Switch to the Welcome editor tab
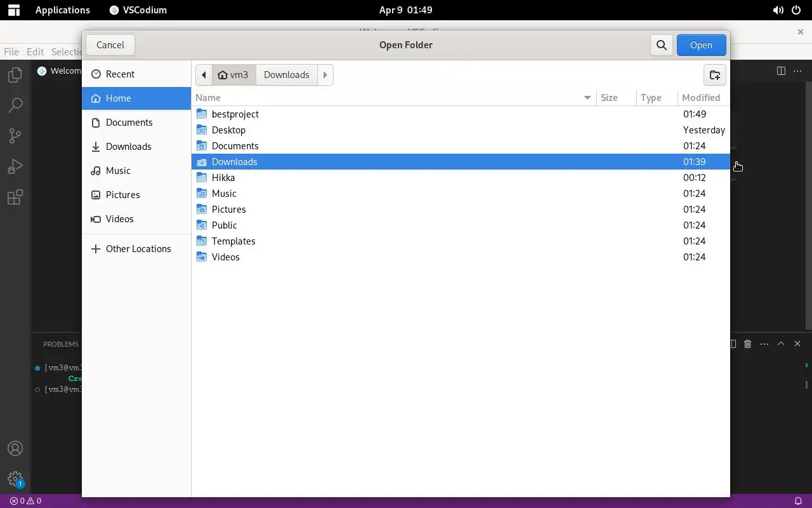The width and height of the screenshot is (812, 508). (x=58, y=70)
